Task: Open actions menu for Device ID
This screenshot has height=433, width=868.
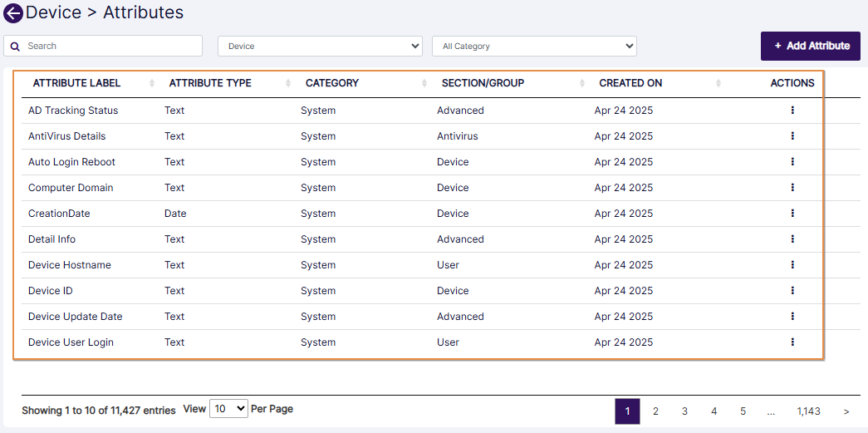Action: [x=792, y=291]
